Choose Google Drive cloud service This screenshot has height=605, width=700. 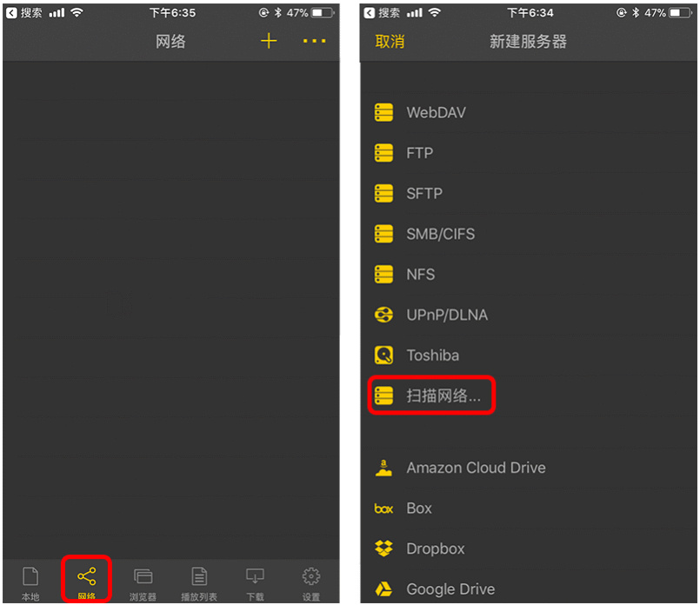(529, 589)
